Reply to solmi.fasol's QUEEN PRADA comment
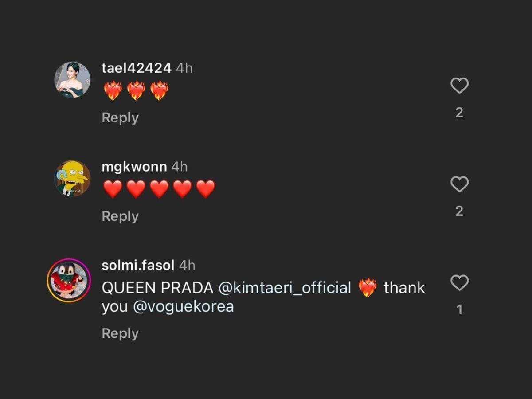The width and height of the screenshot is (532, 399). click(x=120, y=333)
